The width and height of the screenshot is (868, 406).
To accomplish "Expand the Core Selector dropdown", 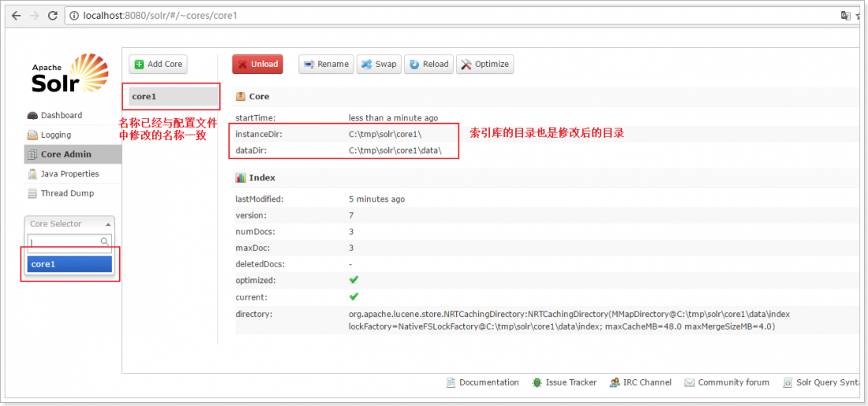I will point(69,224).
